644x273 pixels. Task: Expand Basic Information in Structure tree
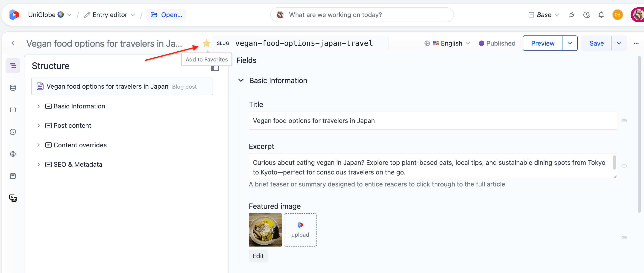(38, 106)
